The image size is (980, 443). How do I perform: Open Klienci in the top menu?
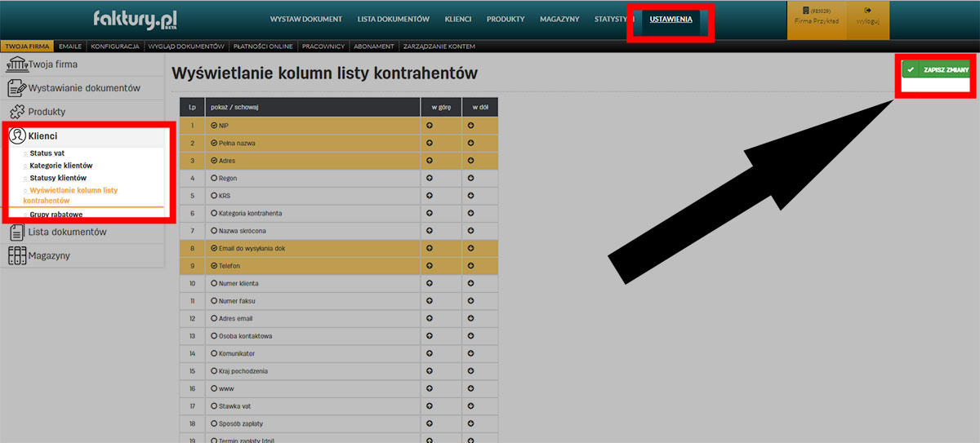point(457,19)
